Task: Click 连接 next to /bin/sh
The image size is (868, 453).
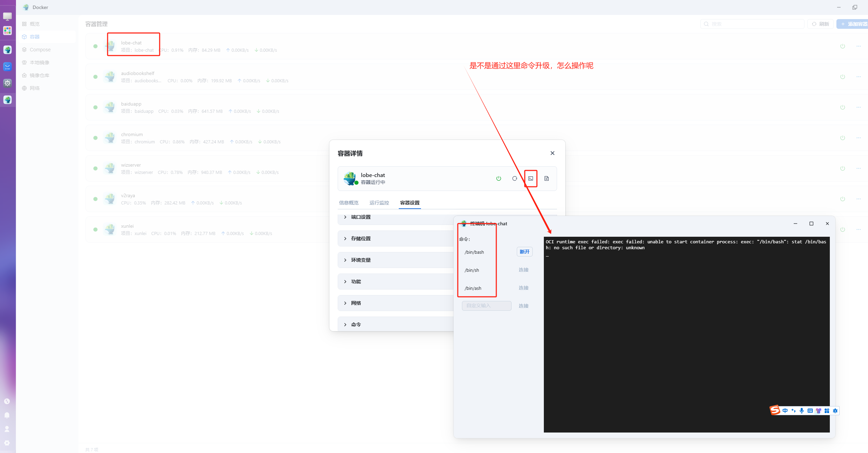Action: pyautogui.click(x=523, y=270)
